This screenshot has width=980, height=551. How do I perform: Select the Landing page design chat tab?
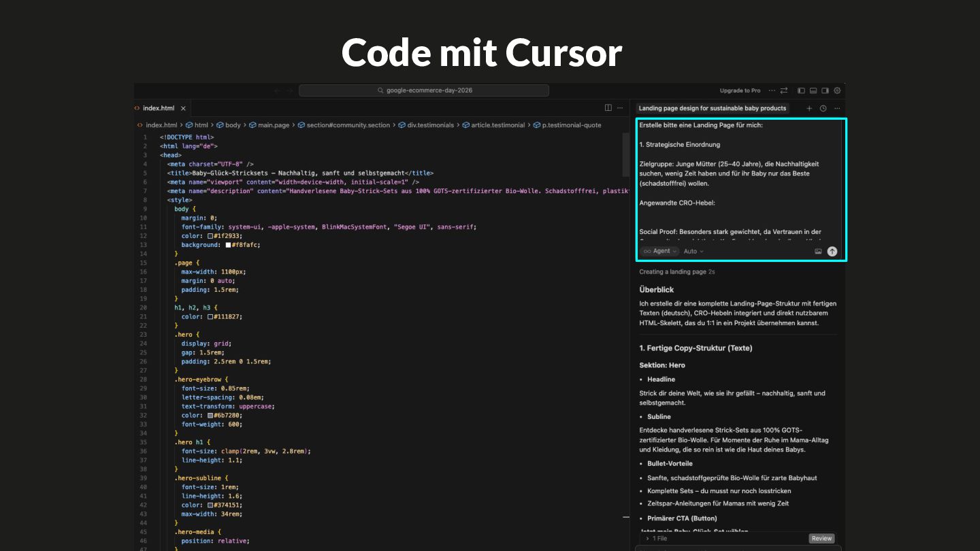coord(713,108)
